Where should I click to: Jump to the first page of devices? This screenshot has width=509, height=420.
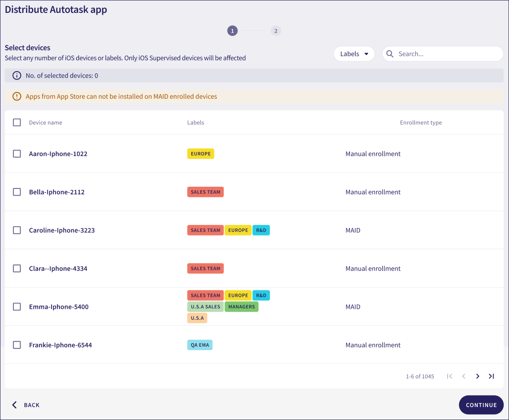click(x=449, y=376)
